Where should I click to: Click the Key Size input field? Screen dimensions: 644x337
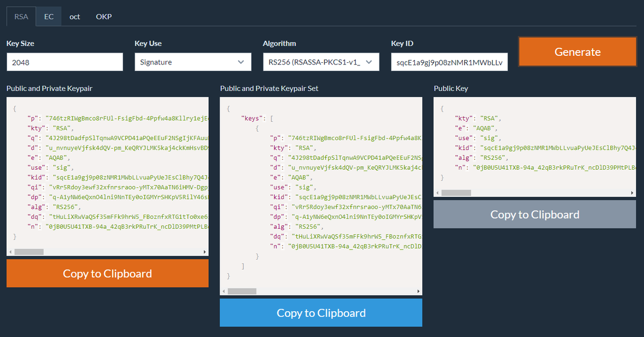pos(65,62)
